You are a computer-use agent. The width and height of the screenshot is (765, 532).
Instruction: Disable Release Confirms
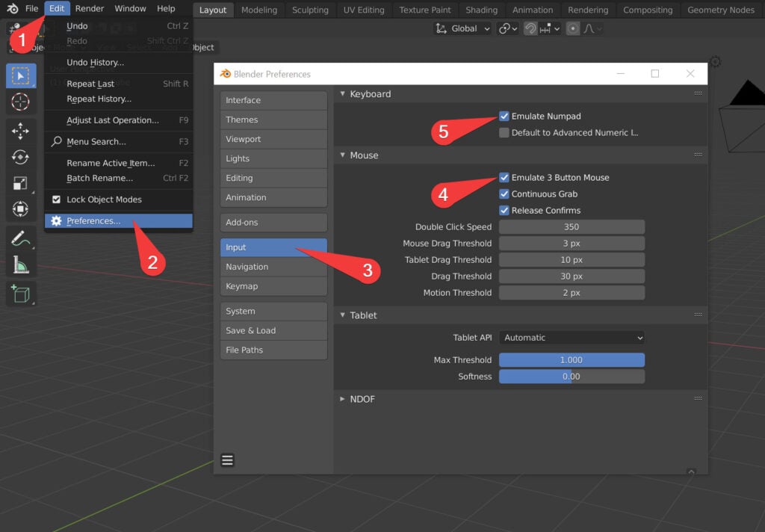(x=505, y=210)
